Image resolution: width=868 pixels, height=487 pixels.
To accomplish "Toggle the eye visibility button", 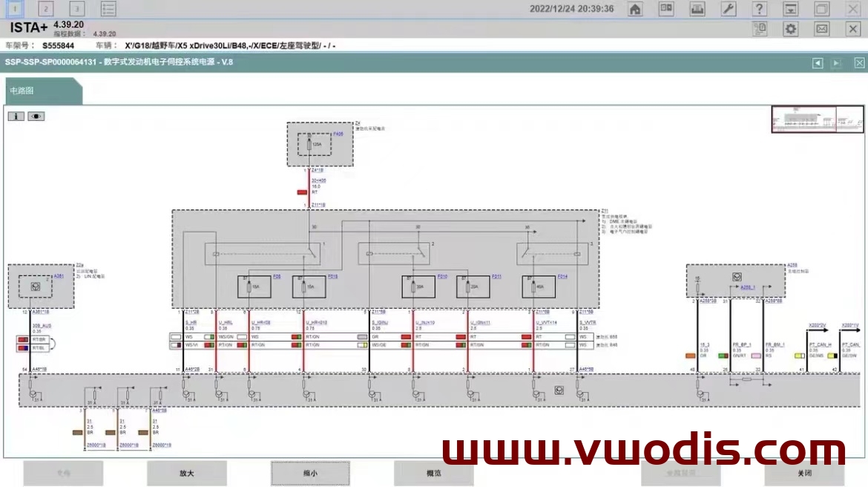I will (36, 116).
